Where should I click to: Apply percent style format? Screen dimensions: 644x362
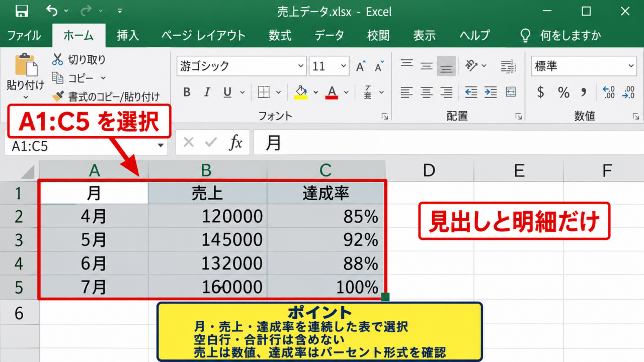(x=563, y=92)
